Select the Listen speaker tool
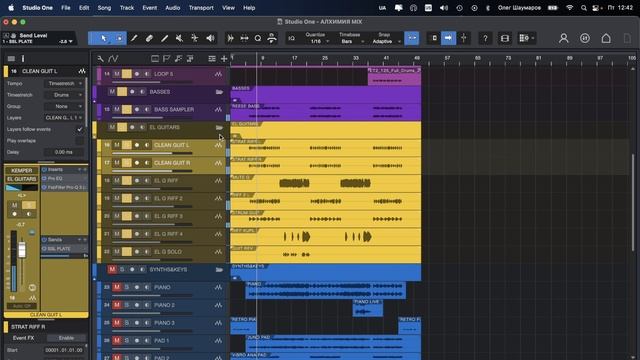The height and width of the screenshot is (360, 640). (x=210, y=38)
